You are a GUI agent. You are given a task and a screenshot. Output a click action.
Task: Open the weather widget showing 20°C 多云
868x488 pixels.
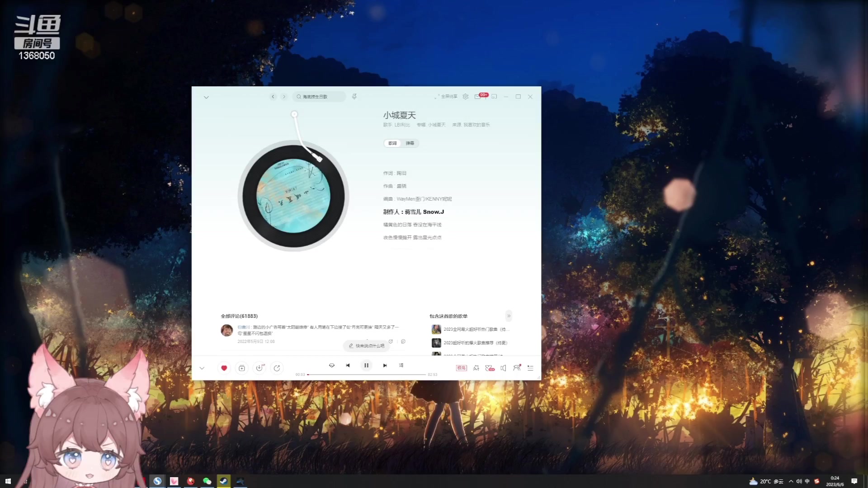click(x=766, y=481)
